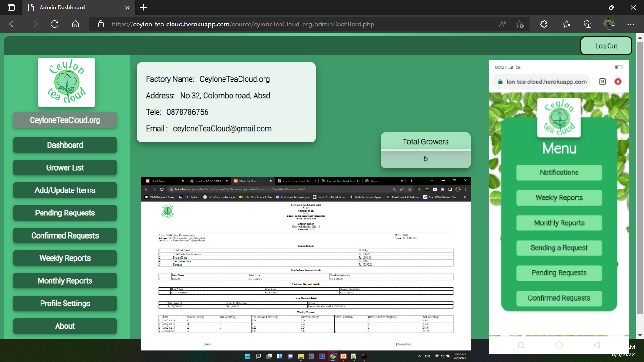
Task: Close the Admin Dashboard tab
Action: (127, 8)
